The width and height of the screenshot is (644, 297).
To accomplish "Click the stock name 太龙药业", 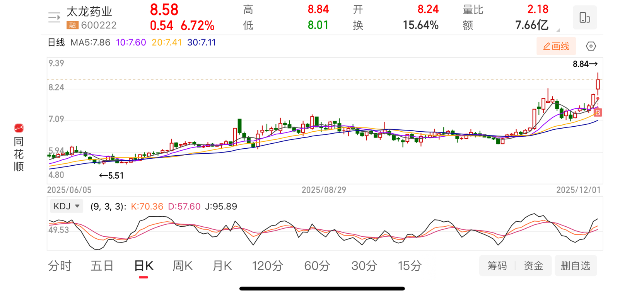I will click(89, 12).
